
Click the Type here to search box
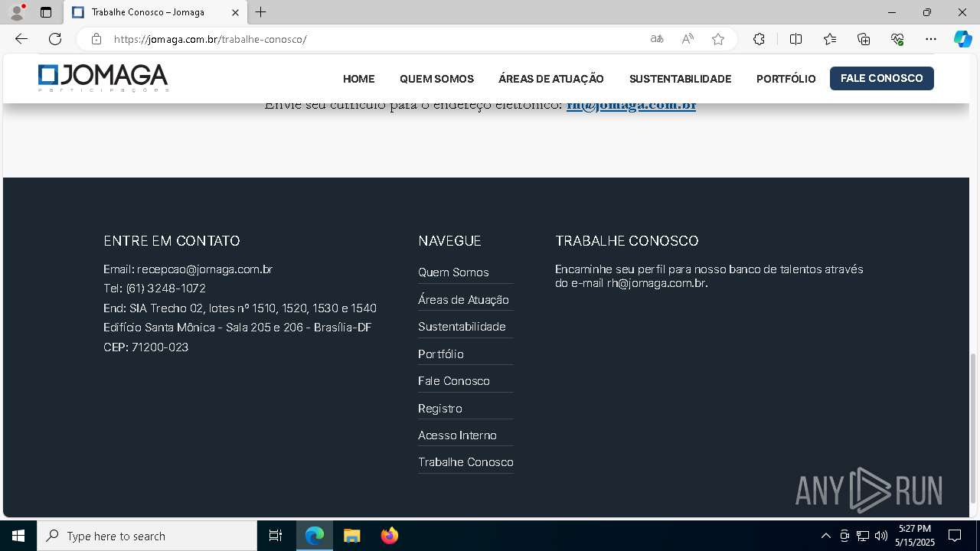(x=147, y=536)
